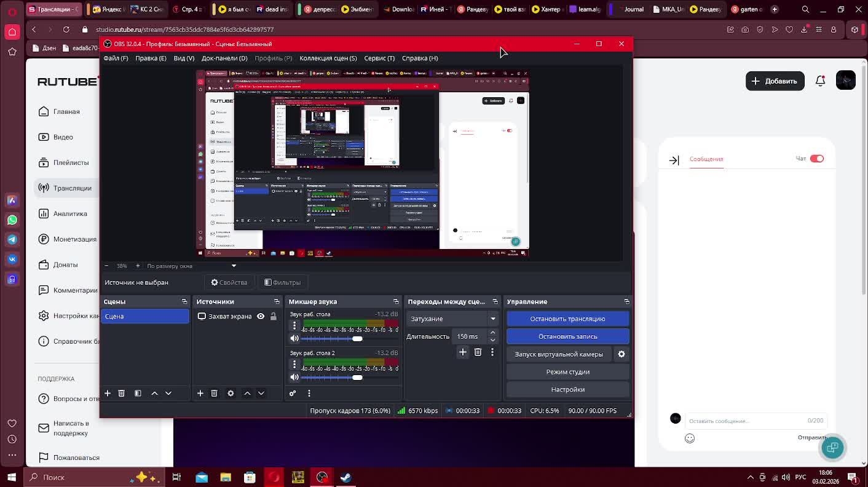Move source down in Sources panel
The width and height of the screenshot is (868, 487).
pos(261,394)
